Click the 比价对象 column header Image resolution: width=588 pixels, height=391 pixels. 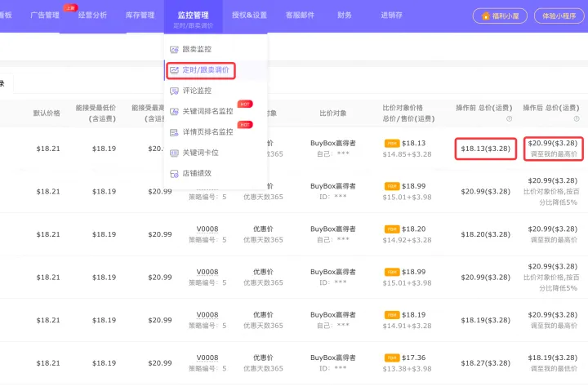click(x=333, y=113)
